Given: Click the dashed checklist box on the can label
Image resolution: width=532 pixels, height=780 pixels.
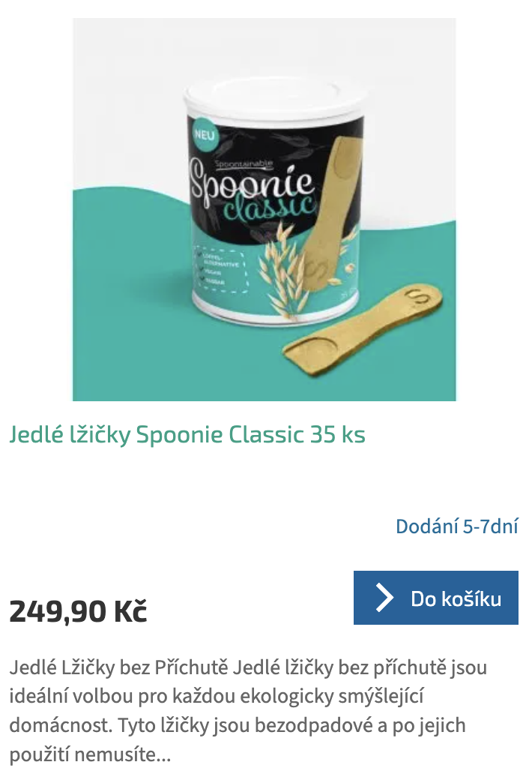Looking at the screenshot, I should (x=220, y=268).
